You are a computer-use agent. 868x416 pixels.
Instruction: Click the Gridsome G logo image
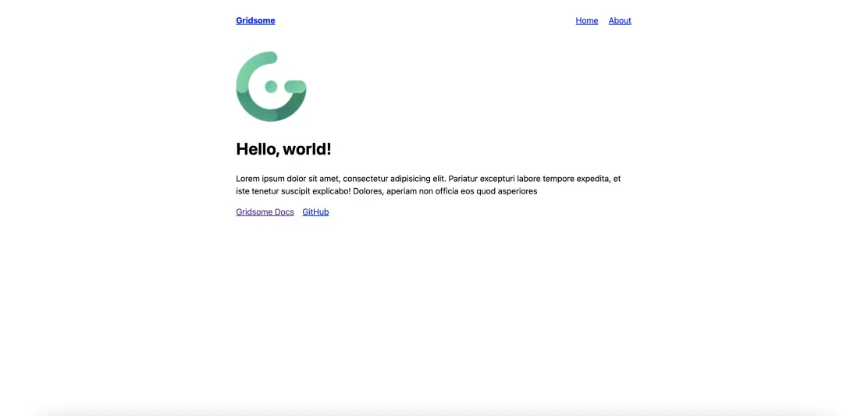tap(272, 87)
